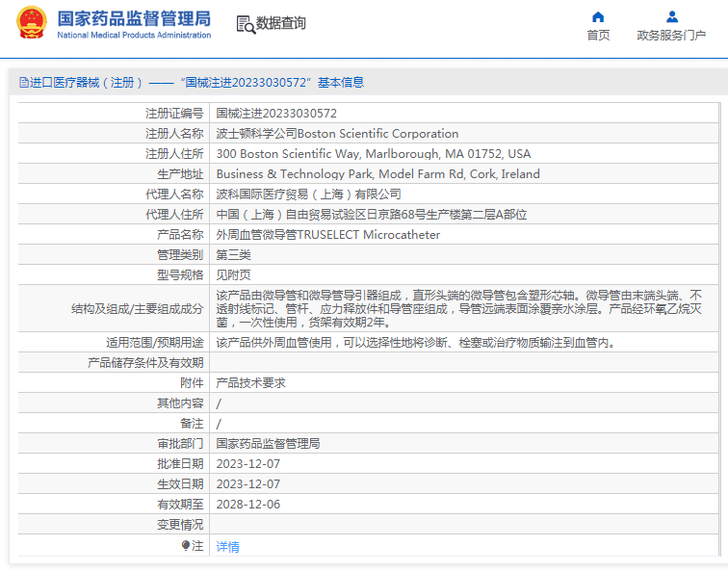This screenshot has width=728, height=572.
Task: Click the 型号规格 row label
Action: coord(180,274)
